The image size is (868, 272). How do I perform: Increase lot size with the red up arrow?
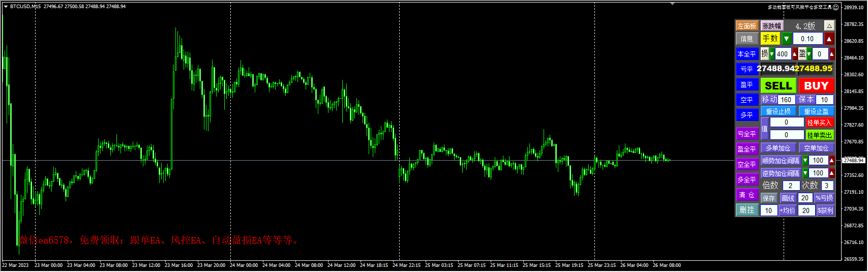coord(829,39)
